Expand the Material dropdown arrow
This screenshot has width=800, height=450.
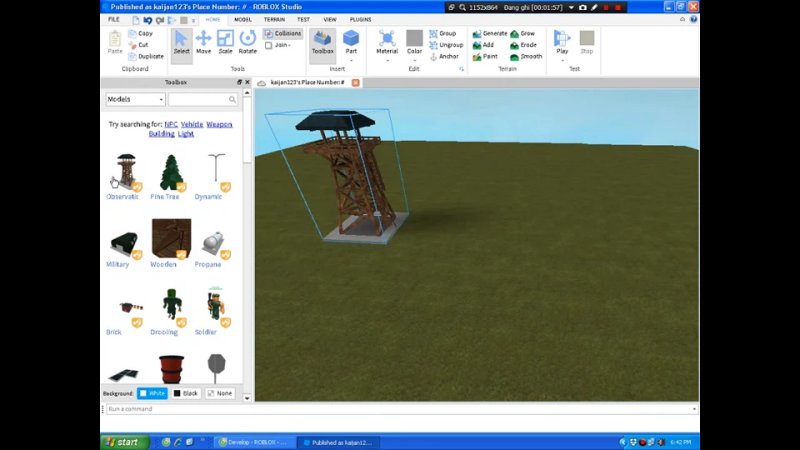(387, 61)
